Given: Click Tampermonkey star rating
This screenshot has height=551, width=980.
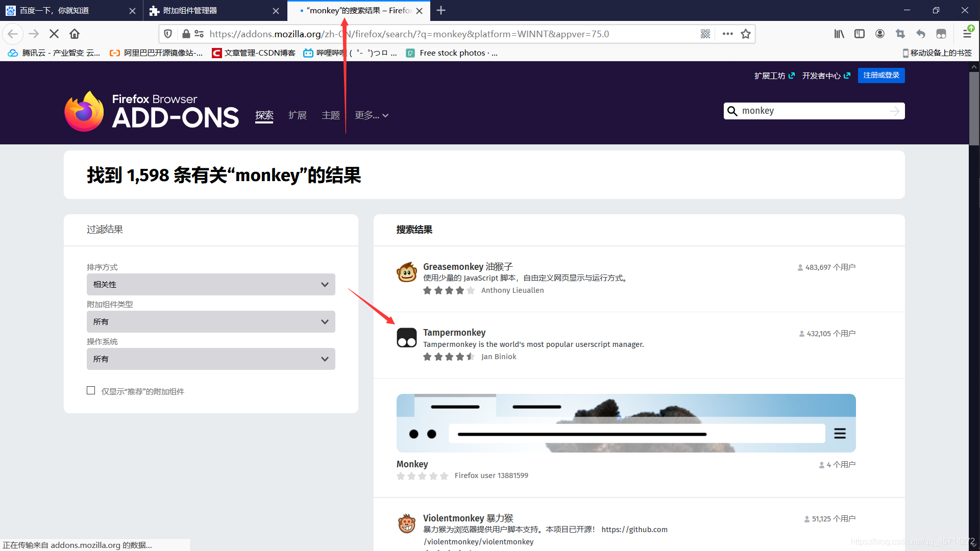Looking at the screenshot, I should [x=449, y=357].
